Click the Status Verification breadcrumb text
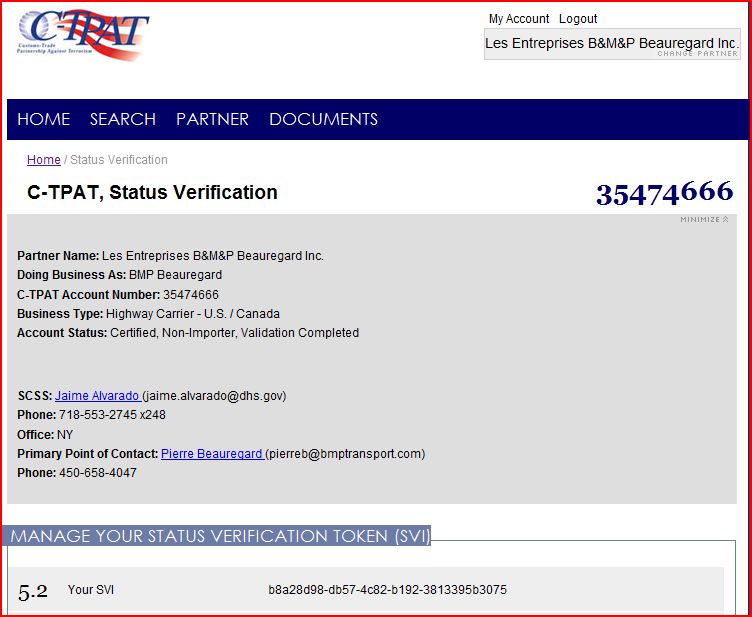 point(119,160)
